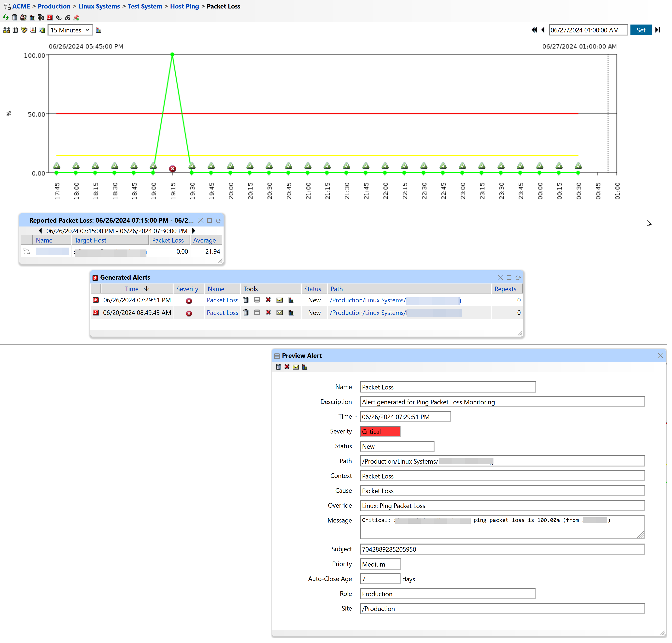This screenshot has width=672, height=643.
Task: Open the 15 Minutes interval dropdown
Action: [70, 30]
